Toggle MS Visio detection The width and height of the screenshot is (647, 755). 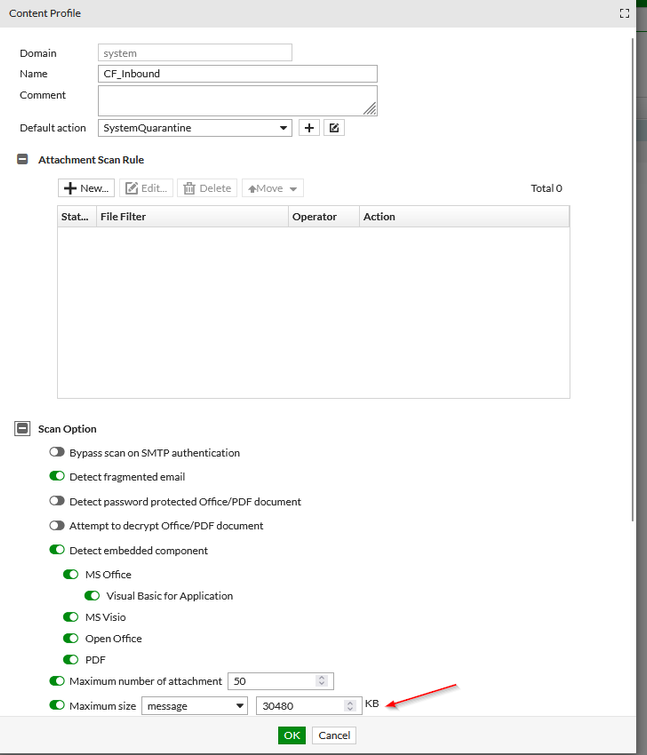pos(71,617)
